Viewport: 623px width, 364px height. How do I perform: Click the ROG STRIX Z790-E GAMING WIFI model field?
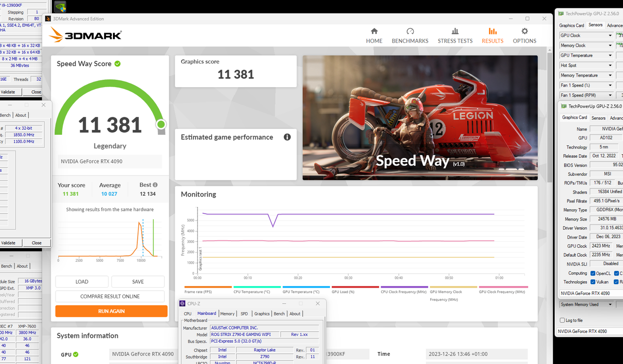(245, 335)
